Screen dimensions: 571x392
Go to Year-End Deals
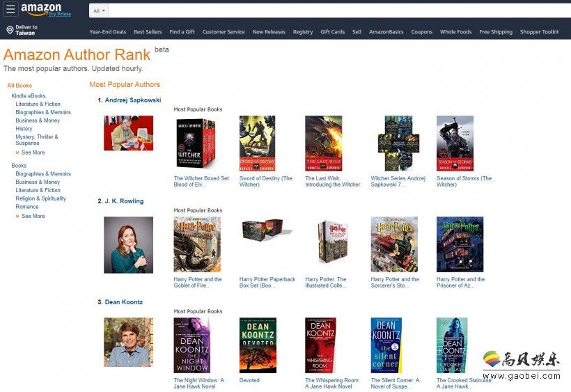[108, 32]
